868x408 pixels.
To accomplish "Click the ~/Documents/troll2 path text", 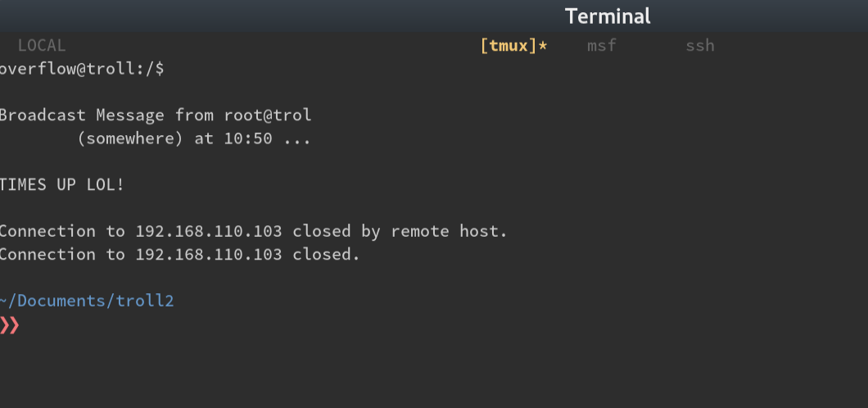I will tap(87, 301).
